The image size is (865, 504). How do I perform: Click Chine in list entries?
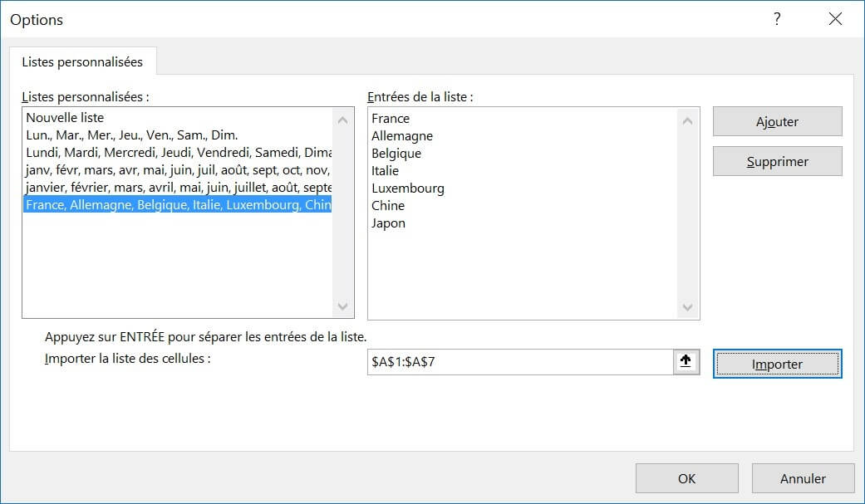click(388, 206)
